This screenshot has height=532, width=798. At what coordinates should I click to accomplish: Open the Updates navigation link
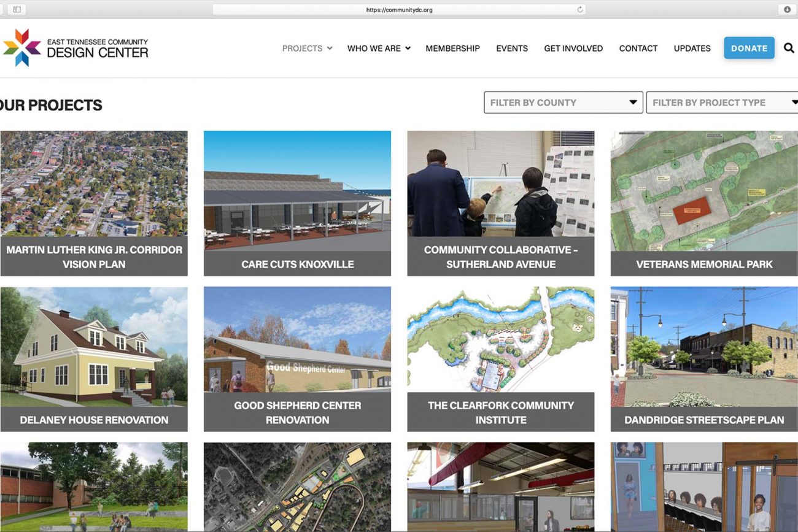tap(692, 48)
